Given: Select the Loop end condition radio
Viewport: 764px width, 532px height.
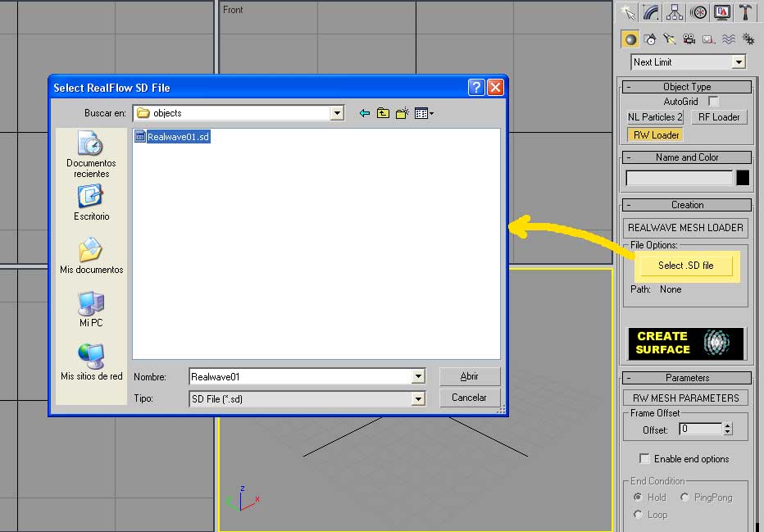Looking at the screenshot, I should click(637, 515).
